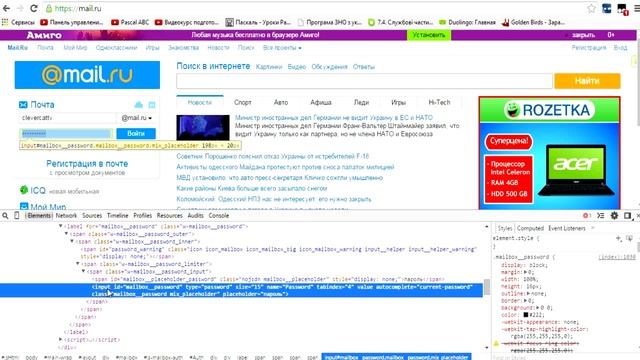Open the ROZETKA acer advertisement

549,153
